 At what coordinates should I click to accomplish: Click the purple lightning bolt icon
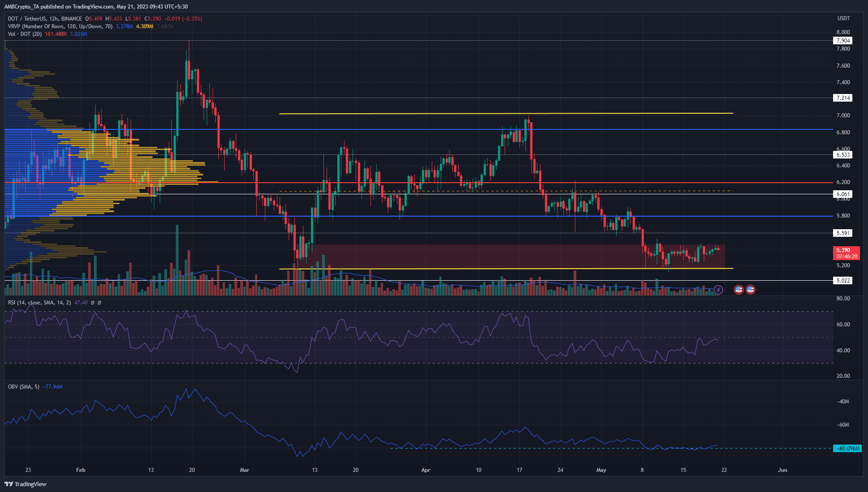click(x=718, y=290)
